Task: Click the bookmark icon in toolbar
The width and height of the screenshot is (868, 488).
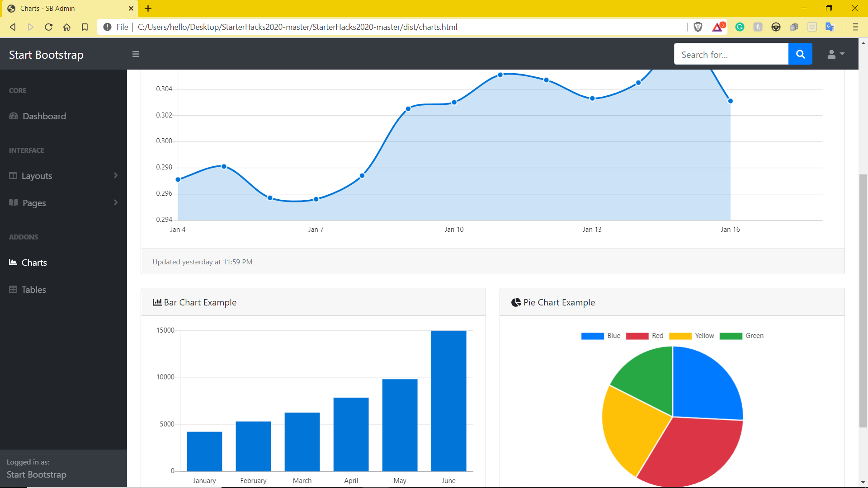Action: click(85, 27)
